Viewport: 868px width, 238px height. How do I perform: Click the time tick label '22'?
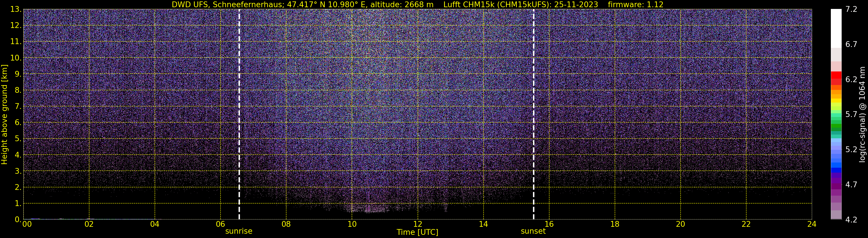746,224
